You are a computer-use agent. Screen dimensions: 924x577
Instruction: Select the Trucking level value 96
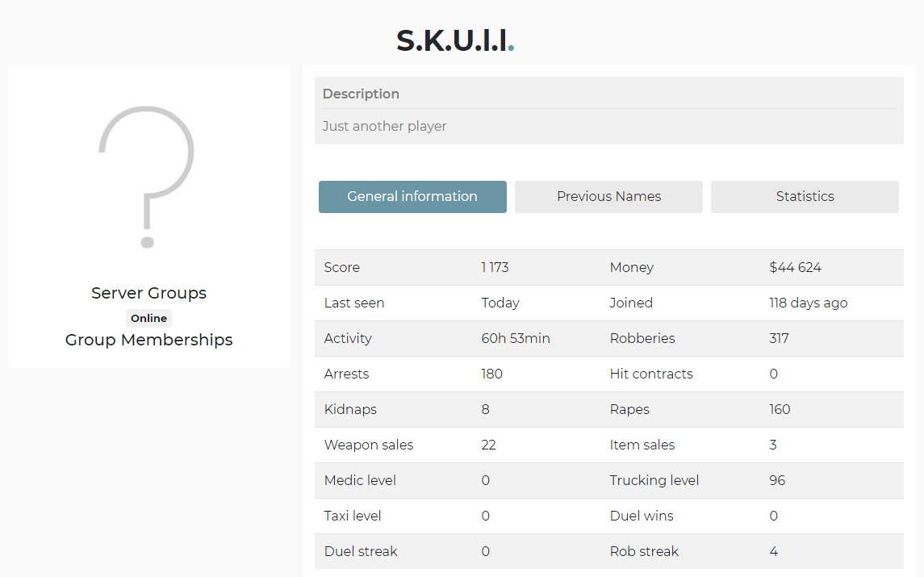tap(777, 480)
